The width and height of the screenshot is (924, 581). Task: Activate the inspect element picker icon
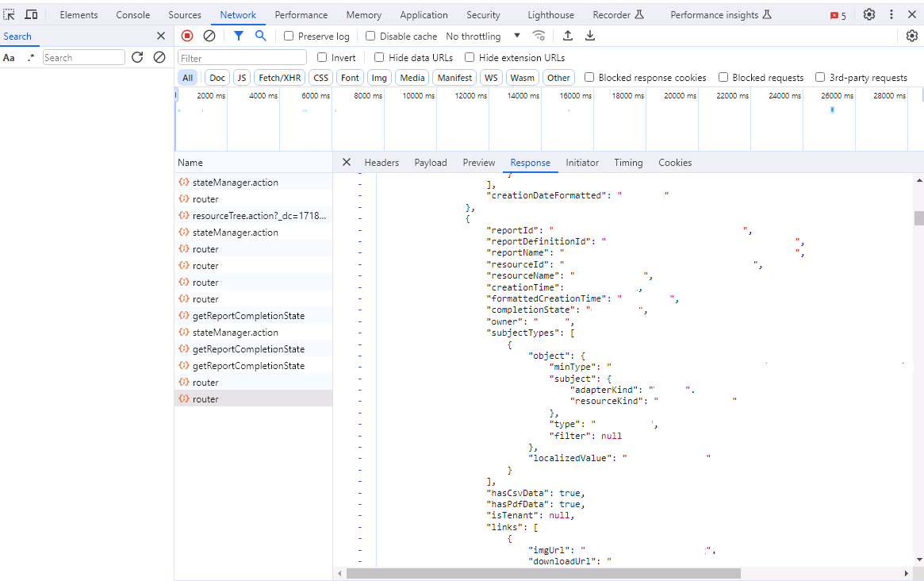[10, 15]
